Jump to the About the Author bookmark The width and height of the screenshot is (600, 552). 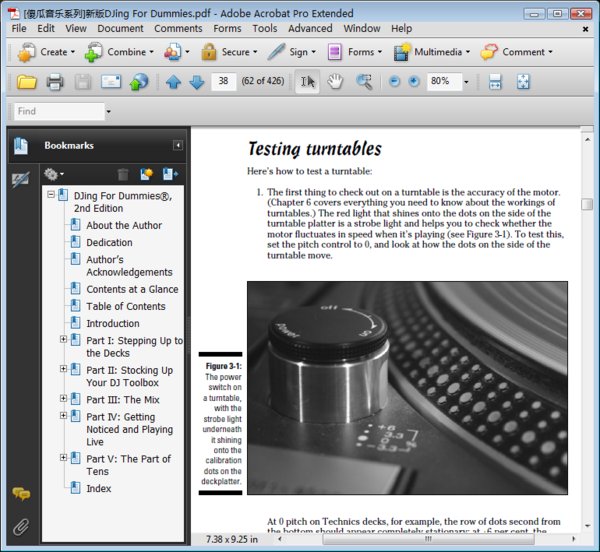coord(124,225)
